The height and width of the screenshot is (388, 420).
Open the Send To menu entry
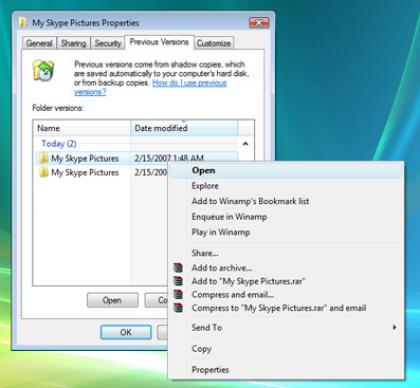click(x=286, y=327)
